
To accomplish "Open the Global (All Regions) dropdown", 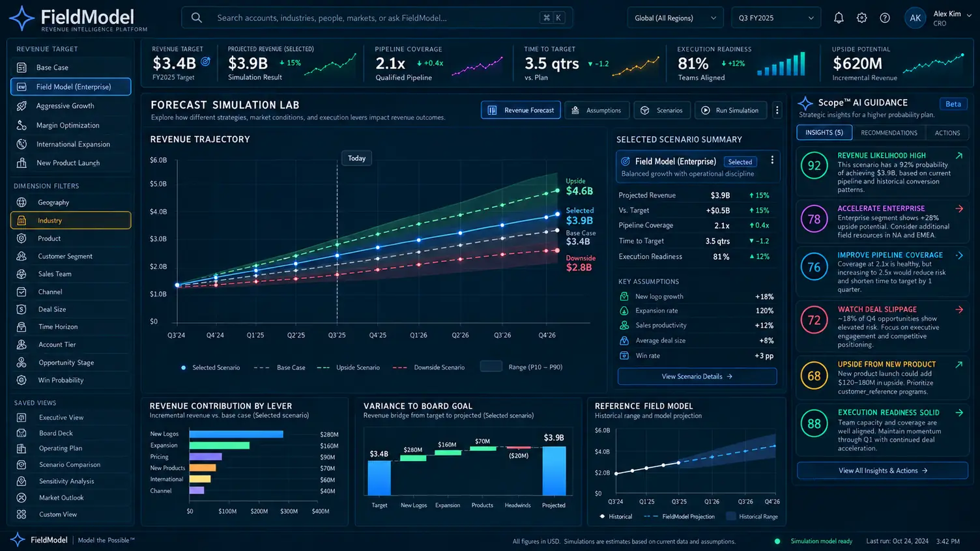I will pyautogui.click(x=675, y=18).
